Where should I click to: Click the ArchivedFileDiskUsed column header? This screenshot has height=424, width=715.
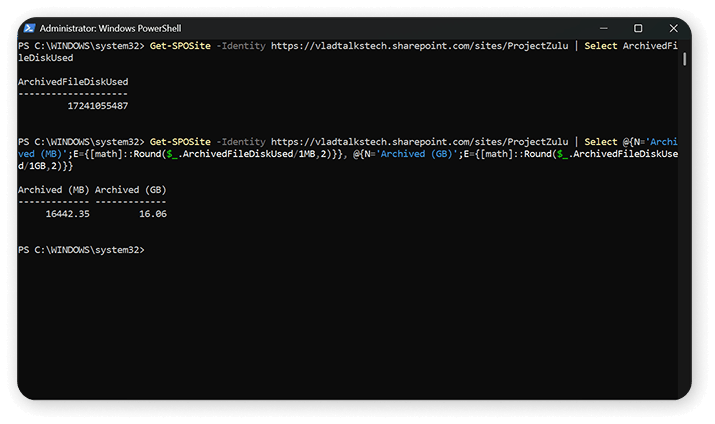tap(72, 83)
